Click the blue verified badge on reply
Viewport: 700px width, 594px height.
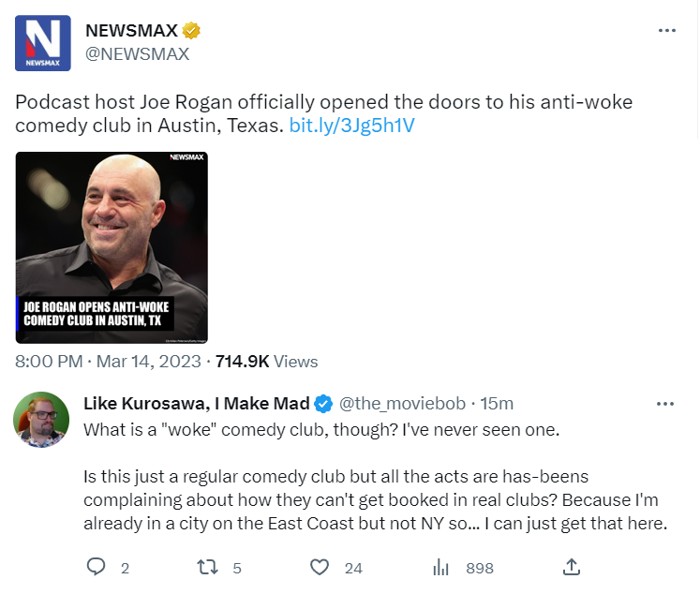click(x=322, y=404)
